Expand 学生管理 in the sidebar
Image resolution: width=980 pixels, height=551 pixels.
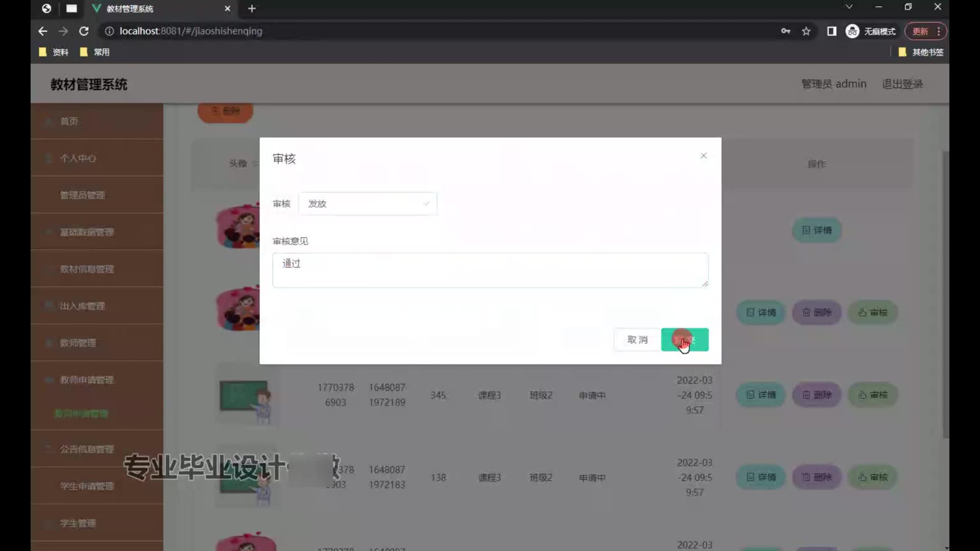(x=97, y=523)
